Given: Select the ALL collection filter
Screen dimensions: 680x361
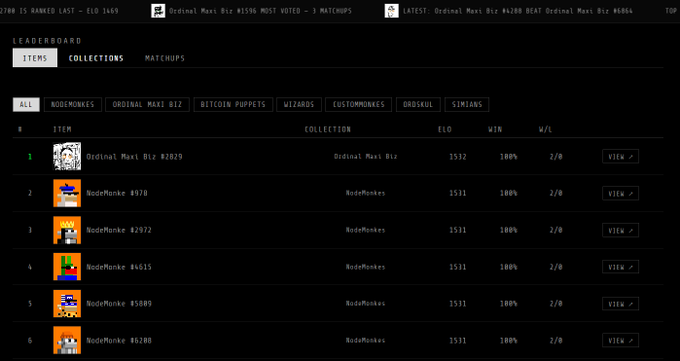Looking at the screenshot, I should click(x=26, y=105).
